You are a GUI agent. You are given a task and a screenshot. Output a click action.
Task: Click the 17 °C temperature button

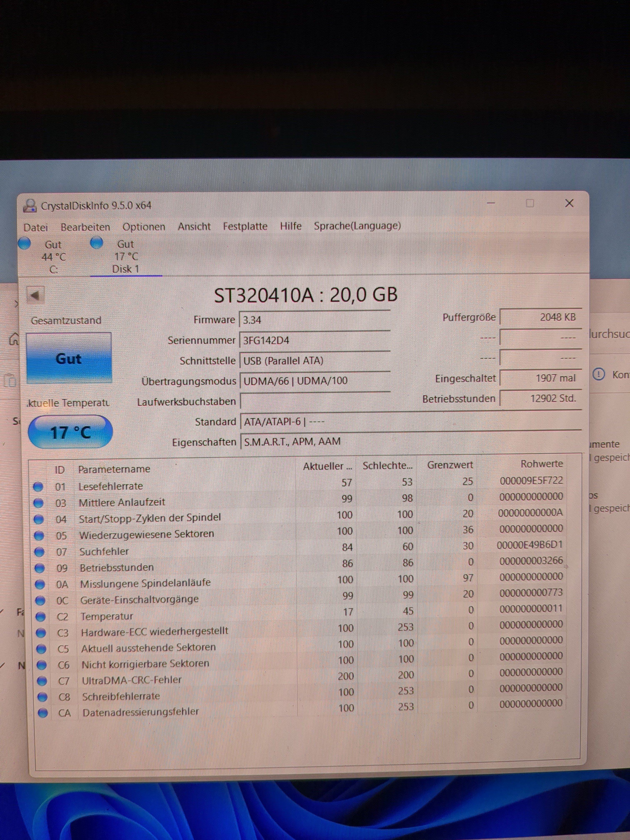[70, 432]
